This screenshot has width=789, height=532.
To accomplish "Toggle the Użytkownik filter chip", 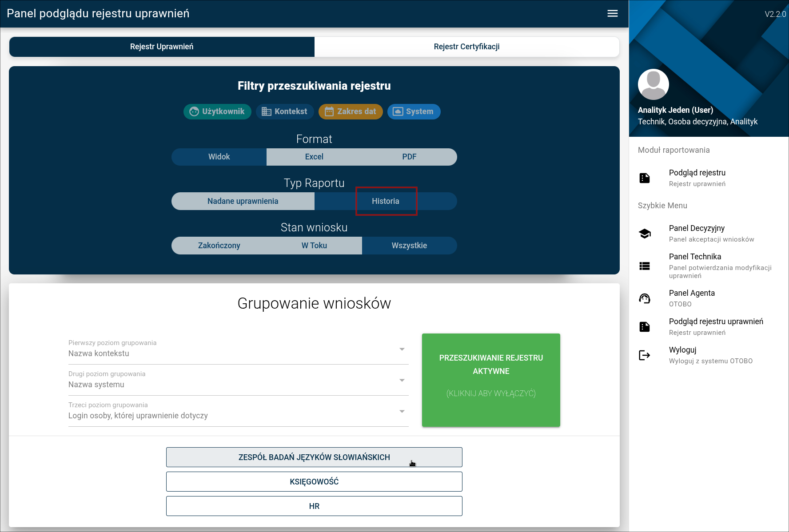I will (217, 111).
